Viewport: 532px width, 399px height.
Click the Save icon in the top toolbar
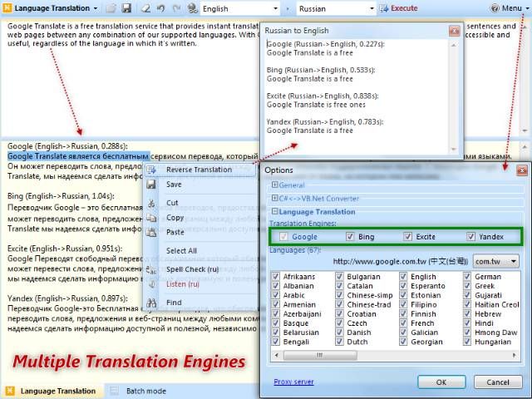[126, 8]
